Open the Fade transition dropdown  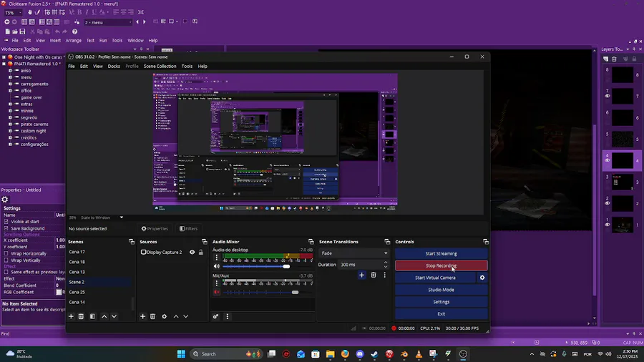click(353, 253)
